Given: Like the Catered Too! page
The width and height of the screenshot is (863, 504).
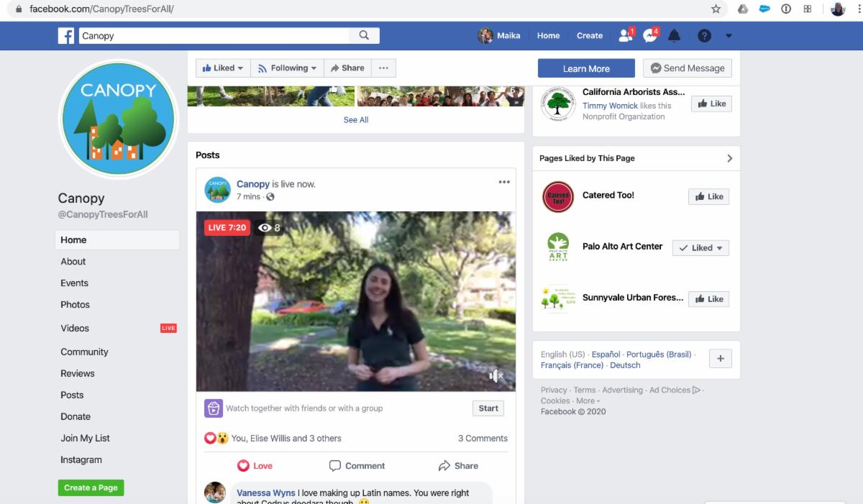Looking at the screenshot, I should pos(708,196).
